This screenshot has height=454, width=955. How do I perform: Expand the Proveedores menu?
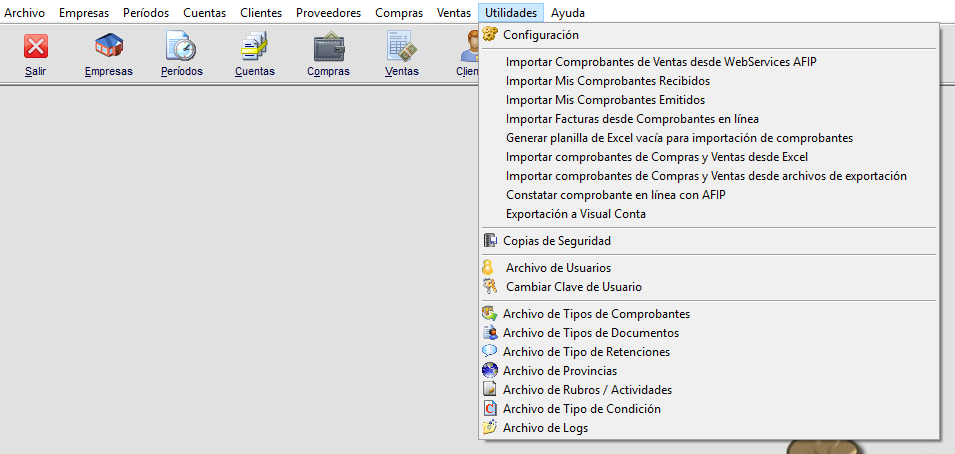coord(328,13)
